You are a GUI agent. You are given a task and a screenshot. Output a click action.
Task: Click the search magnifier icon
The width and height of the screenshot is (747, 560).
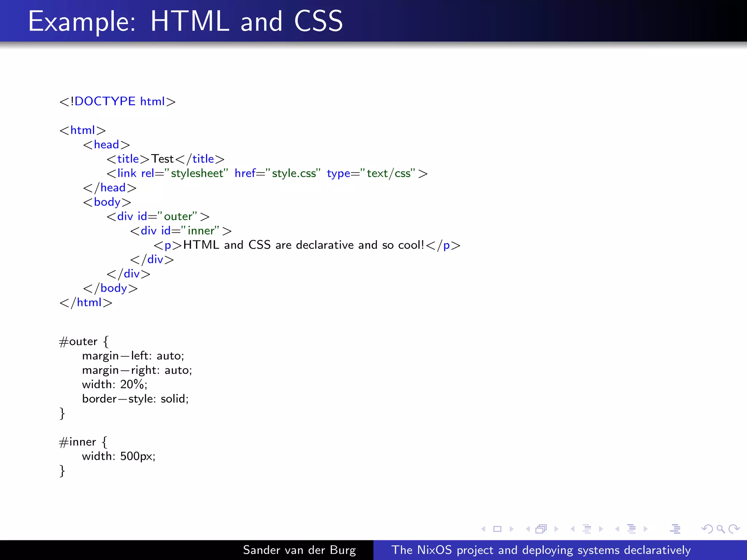721,529
